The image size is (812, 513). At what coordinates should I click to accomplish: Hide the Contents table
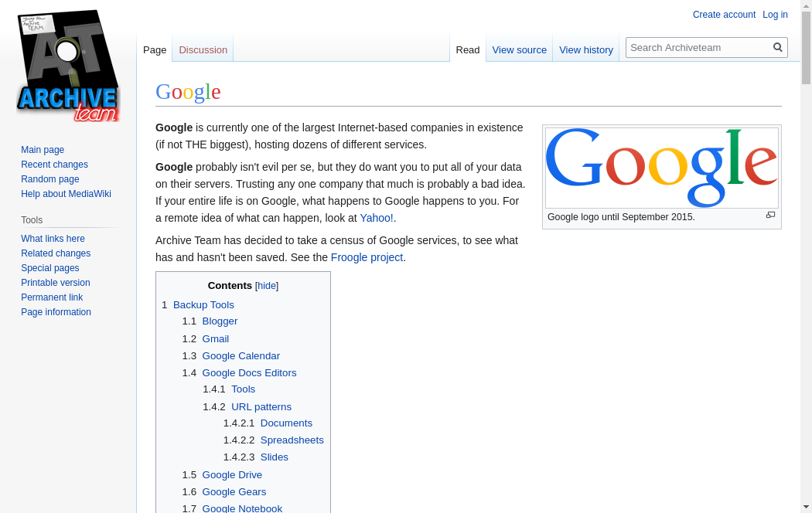tap(267, 286)
